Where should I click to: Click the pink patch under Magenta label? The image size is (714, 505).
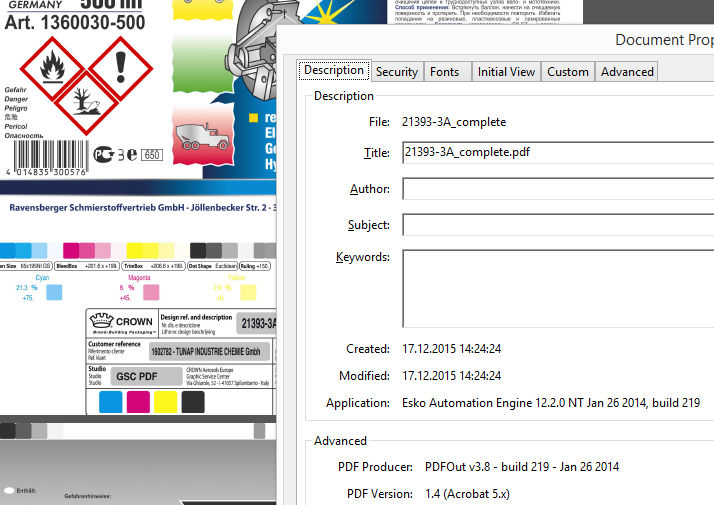click(x=151, y=292)
